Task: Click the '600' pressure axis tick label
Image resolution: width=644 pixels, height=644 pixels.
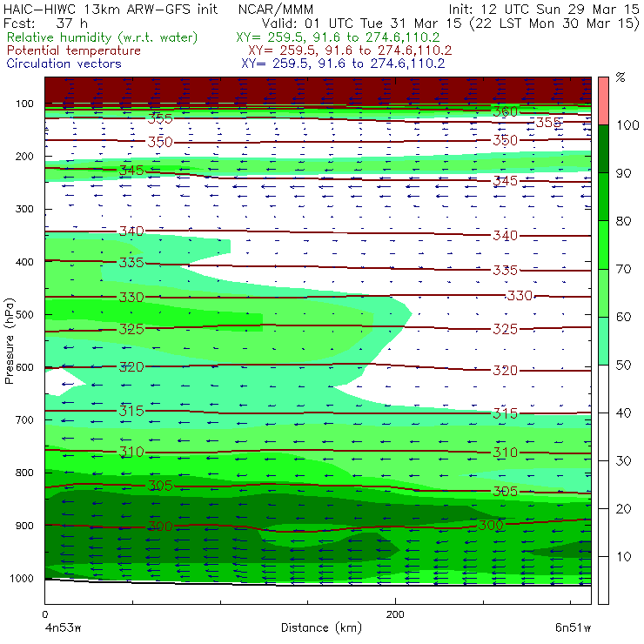Action: point(24,367)
